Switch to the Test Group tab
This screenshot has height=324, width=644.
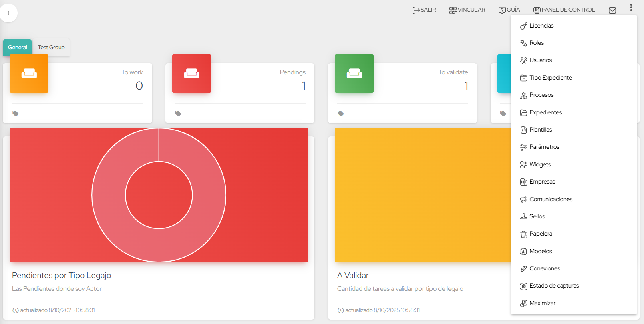tap(51, 48)
